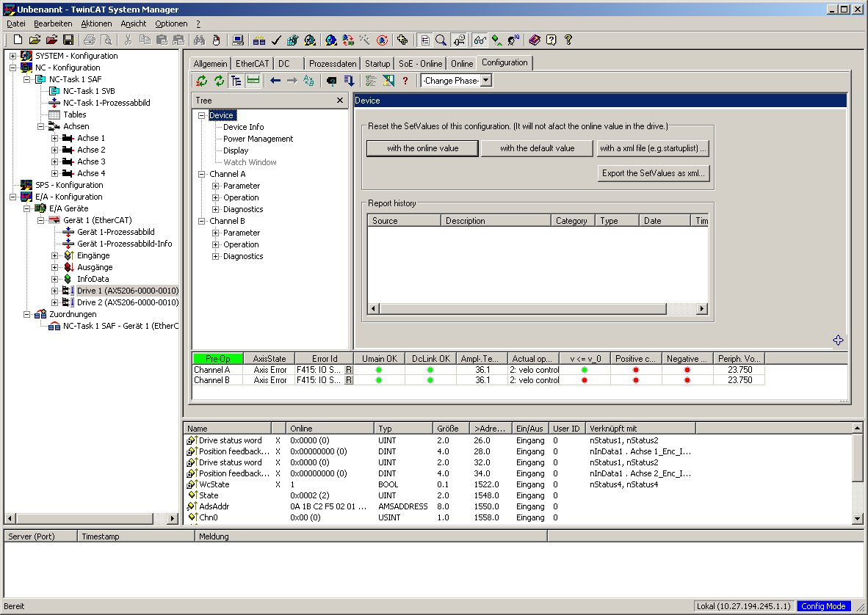Close the Tree panel with its X
Image resolution: width=868 pixels, height=615 pixels.
click(340, 100)
